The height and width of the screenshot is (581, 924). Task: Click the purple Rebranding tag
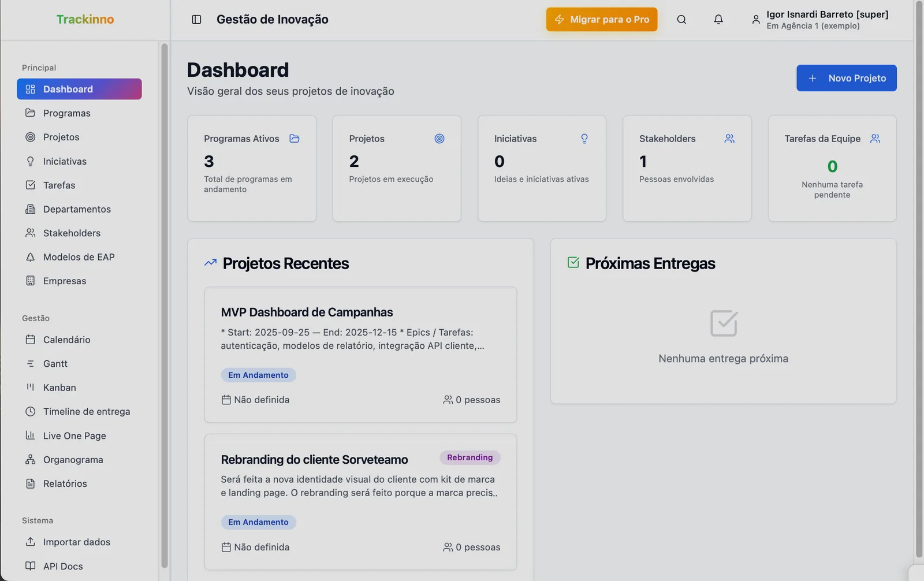click(x=470, y=457)
